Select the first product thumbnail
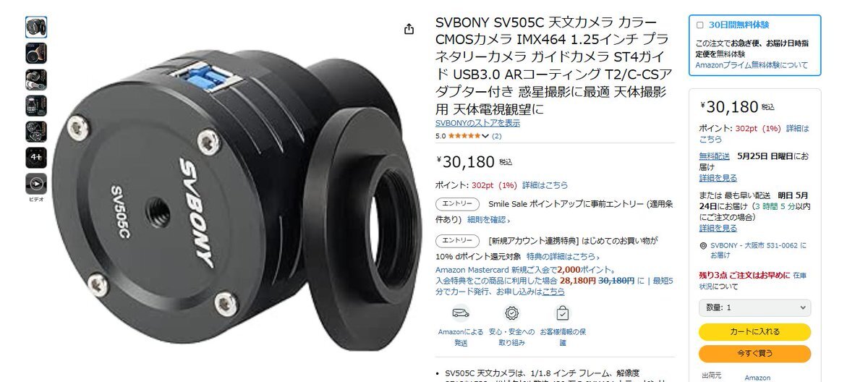 (x=36, y=27)
